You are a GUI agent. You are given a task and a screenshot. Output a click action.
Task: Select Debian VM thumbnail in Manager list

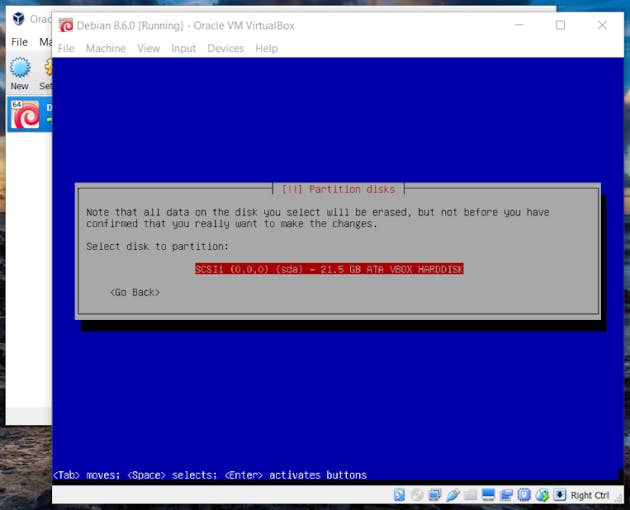[x=25, y=115]
